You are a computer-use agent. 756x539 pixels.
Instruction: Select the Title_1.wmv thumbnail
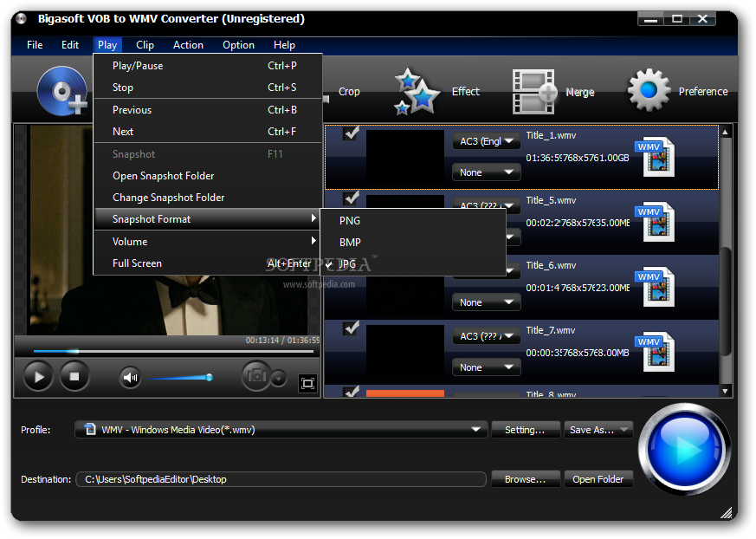405,156
